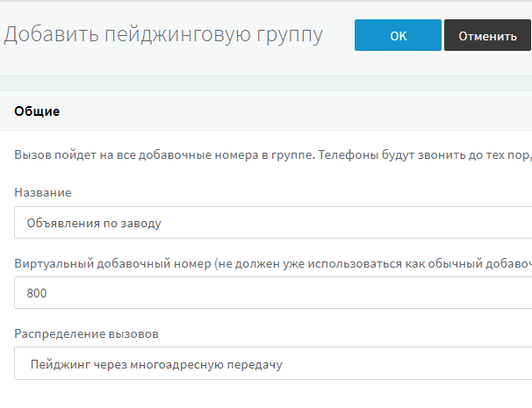
Task: Confirm the paging group with OK button
Action: [x=398, y=35]
